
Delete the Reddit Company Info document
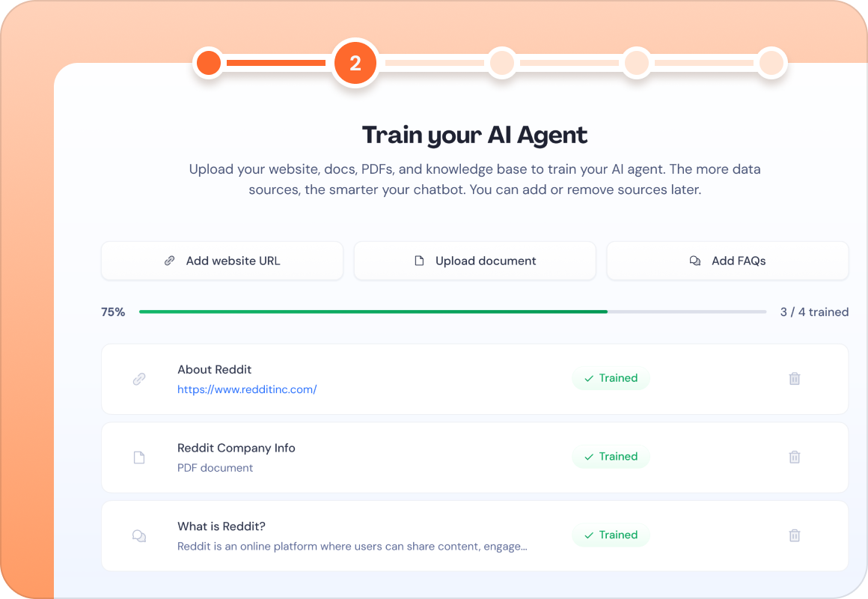point(795,457)
